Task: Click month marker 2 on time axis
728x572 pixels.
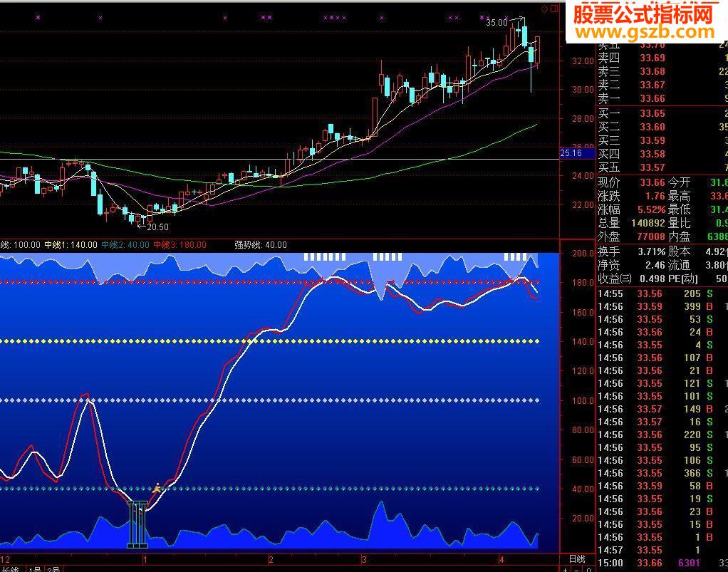Action: tap(271, 559)
